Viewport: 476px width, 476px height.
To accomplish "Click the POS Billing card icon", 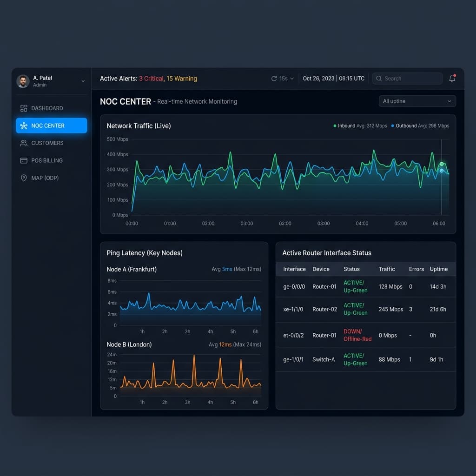I will coord(24,160).
